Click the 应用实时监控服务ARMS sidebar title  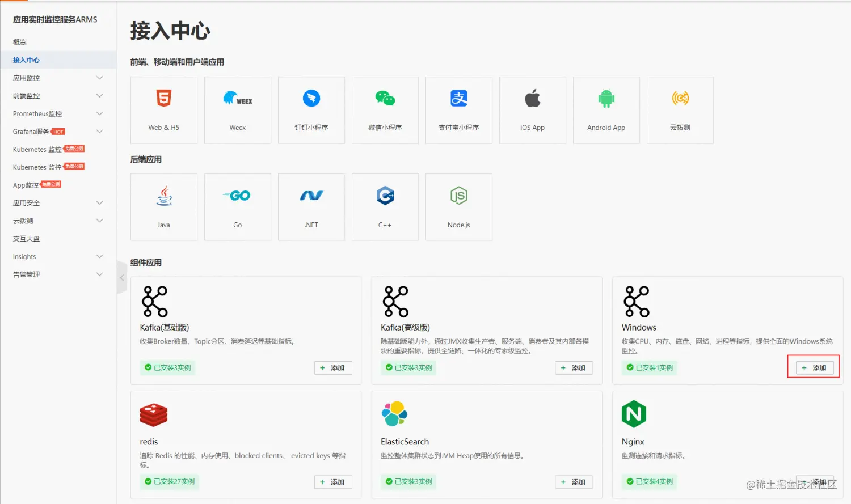(55, 19)
